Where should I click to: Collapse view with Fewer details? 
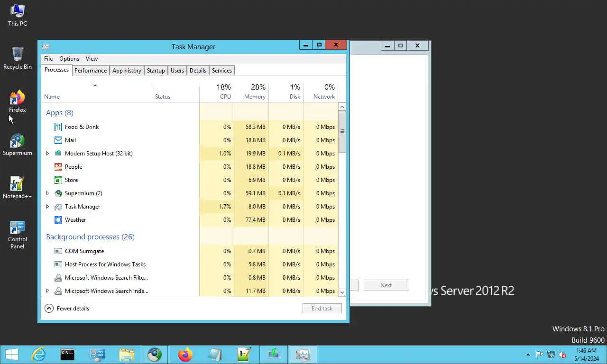tap(67, 309)
